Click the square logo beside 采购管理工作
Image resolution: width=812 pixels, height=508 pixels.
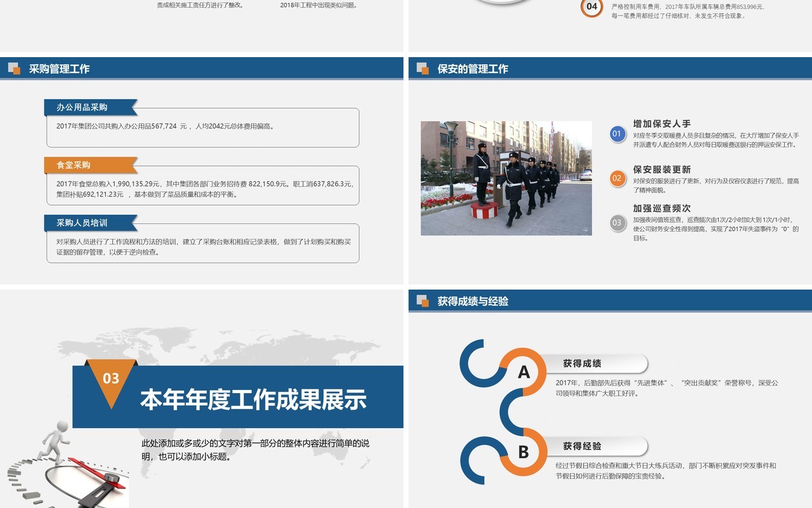tap(14, 69)
